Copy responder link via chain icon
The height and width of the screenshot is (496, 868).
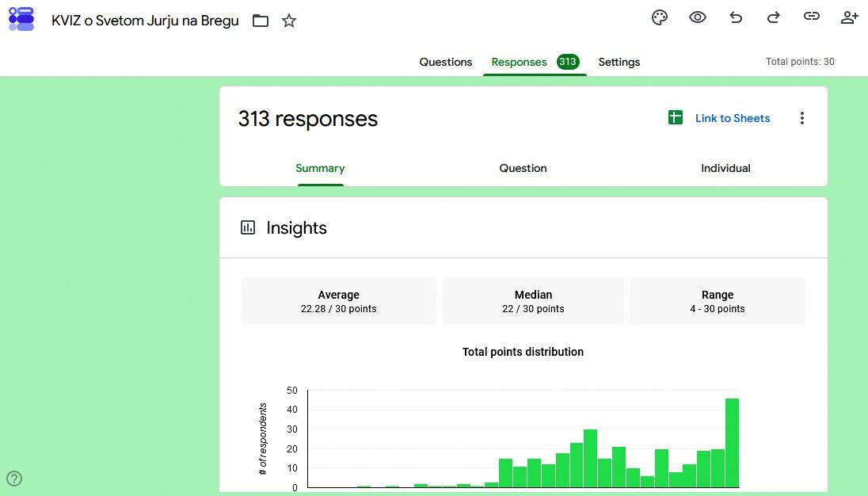pyautogui.click(x=812, y=17)
